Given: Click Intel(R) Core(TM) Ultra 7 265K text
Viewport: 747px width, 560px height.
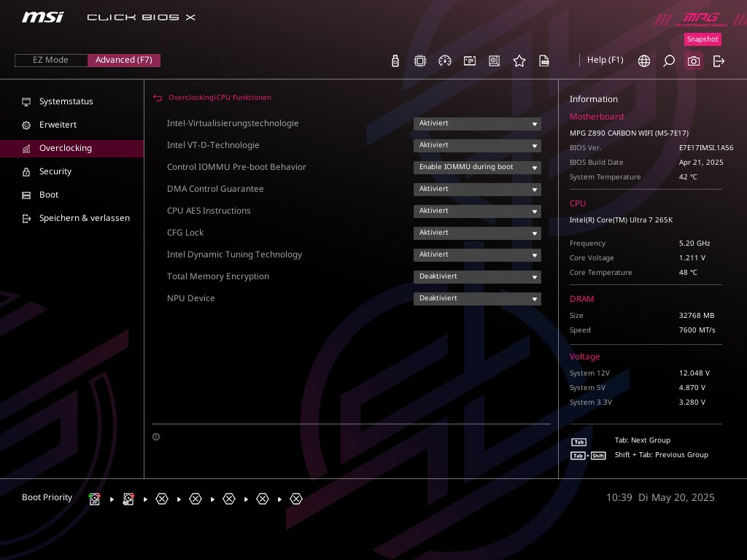Looking at the screenshot, I should pyautogui.click(x=622, y=220).
